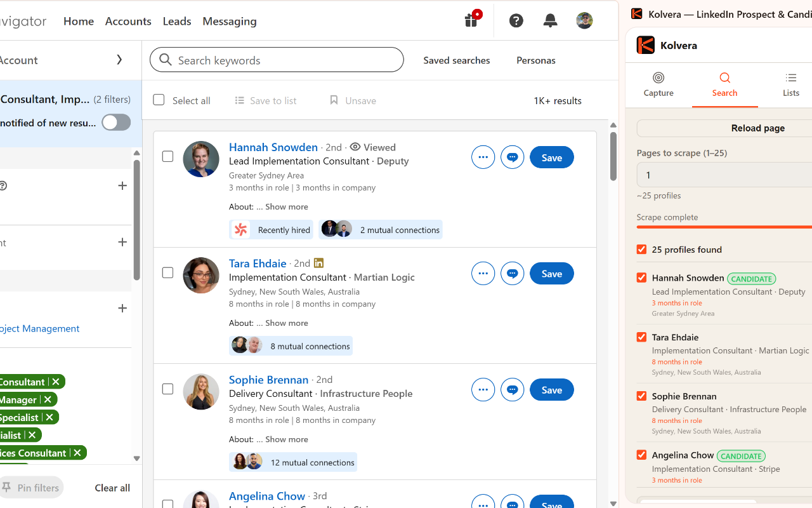
Task: Expand the filter above the Project Management link
Action: [x=122, y=308]
